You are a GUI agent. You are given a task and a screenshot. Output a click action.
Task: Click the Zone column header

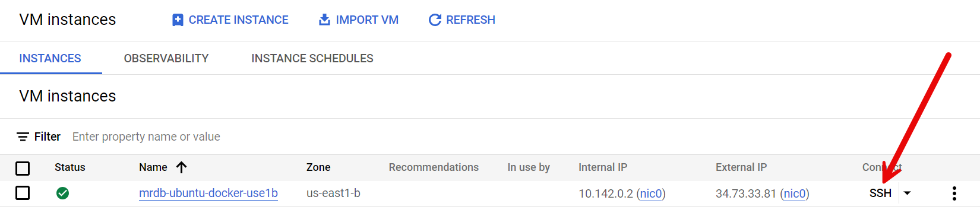click(318, 167)
